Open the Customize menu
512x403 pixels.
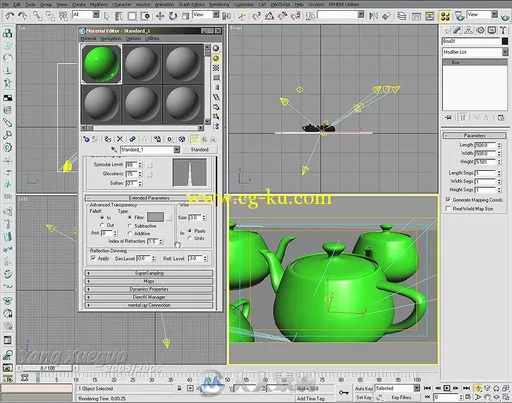point(244,4)
